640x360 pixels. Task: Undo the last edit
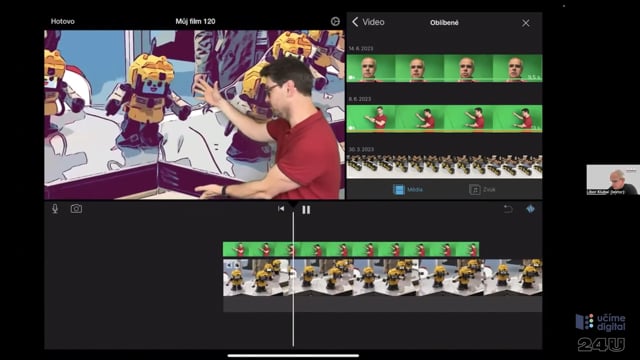[x=508, y=209]
